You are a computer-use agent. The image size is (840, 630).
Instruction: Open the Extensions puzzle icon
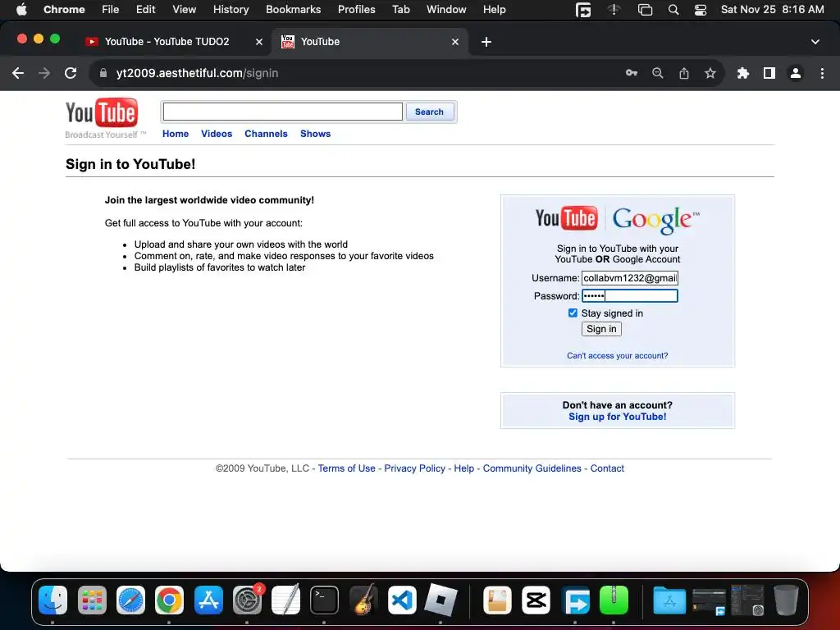click(743, 73)
